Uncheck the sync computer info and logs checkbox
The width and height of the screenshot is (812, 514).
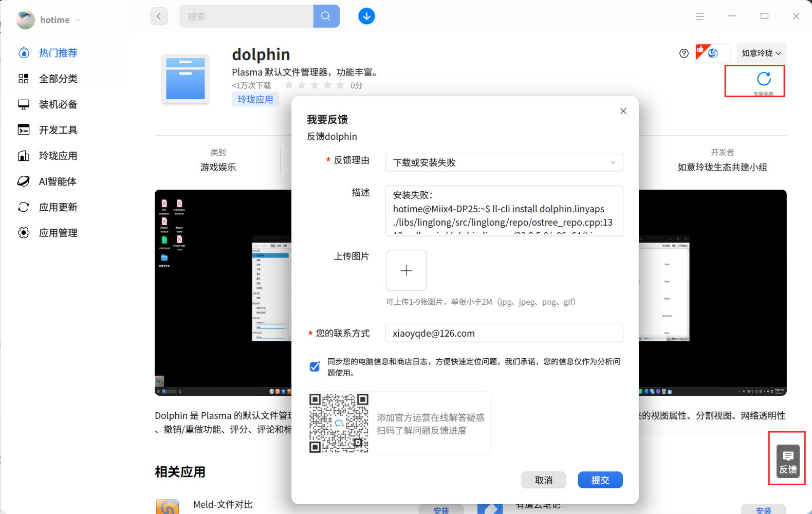coord(315,366)
